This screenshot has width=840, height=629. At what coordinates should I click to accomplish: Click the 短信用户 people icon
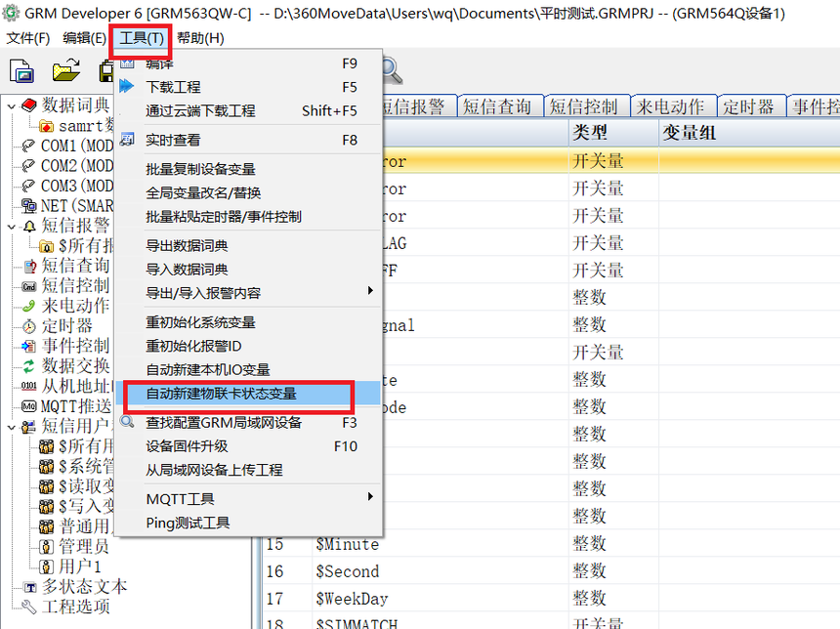[x=29, y=427]
